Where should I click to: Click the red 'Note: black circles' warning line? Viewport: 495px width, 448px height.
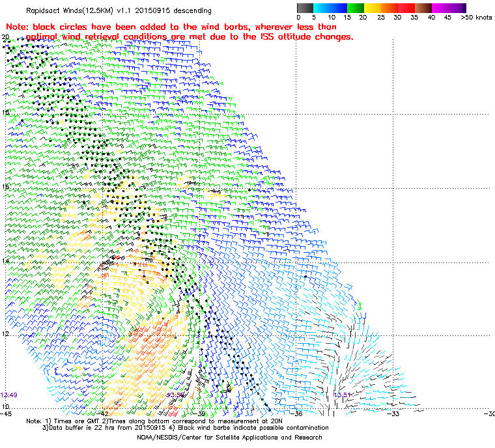coord(171,27)
